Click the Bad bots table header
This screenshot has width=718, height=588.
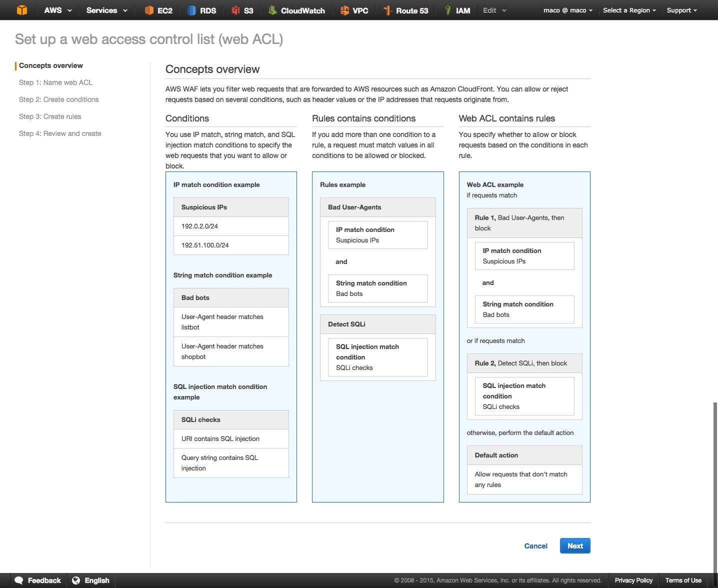pos(231,298)
